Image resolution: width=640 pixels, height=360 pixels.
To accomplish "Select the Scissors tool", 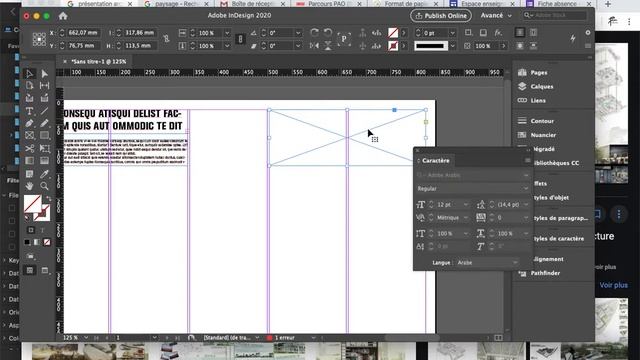I will 29,149.
